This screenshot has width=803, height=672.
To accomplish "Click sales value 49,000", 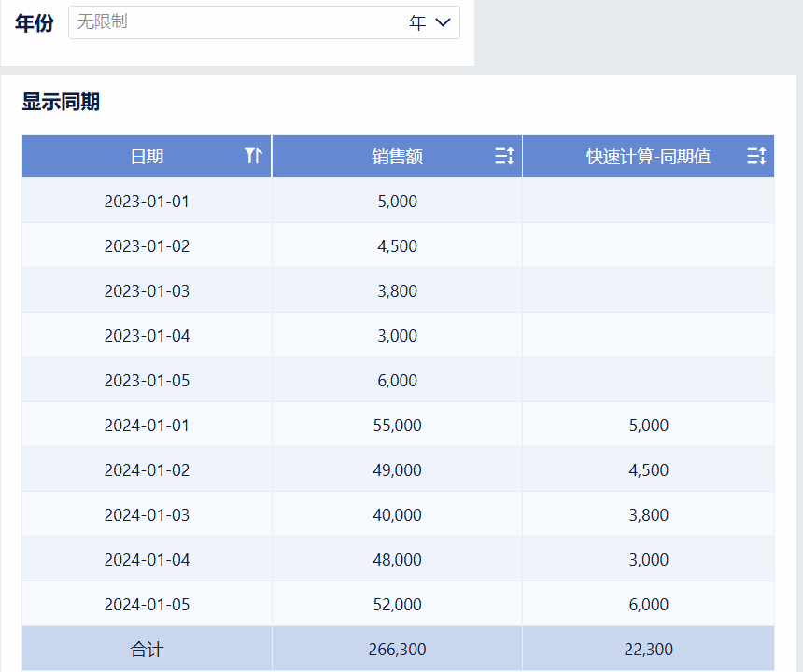I will tap(398, 469).
